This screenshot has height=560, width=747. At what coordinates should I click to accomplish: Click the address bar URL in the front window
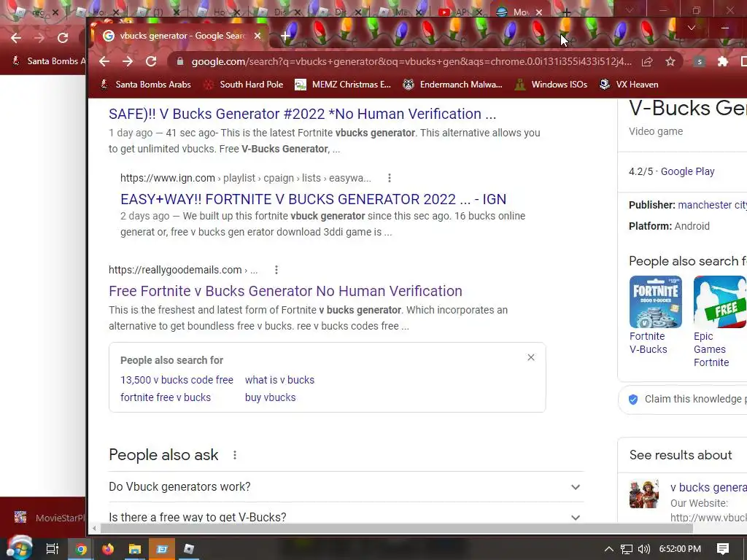[411, 61]
